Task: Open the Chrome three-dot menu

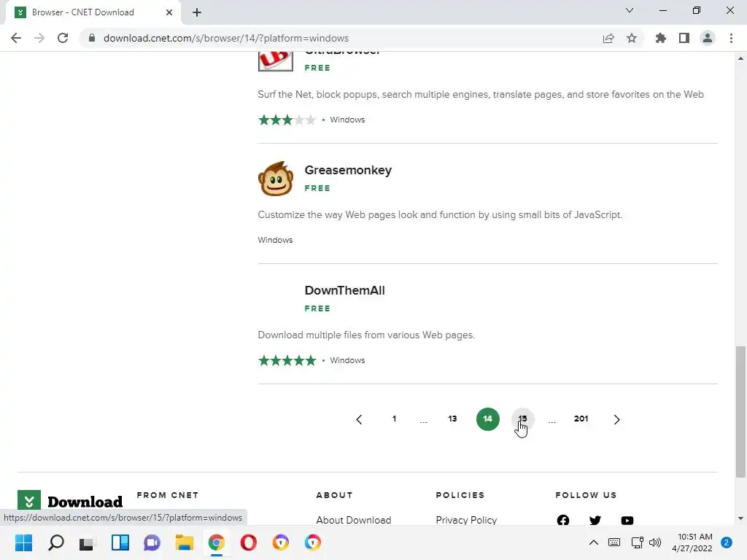Action: pos(731,38)
